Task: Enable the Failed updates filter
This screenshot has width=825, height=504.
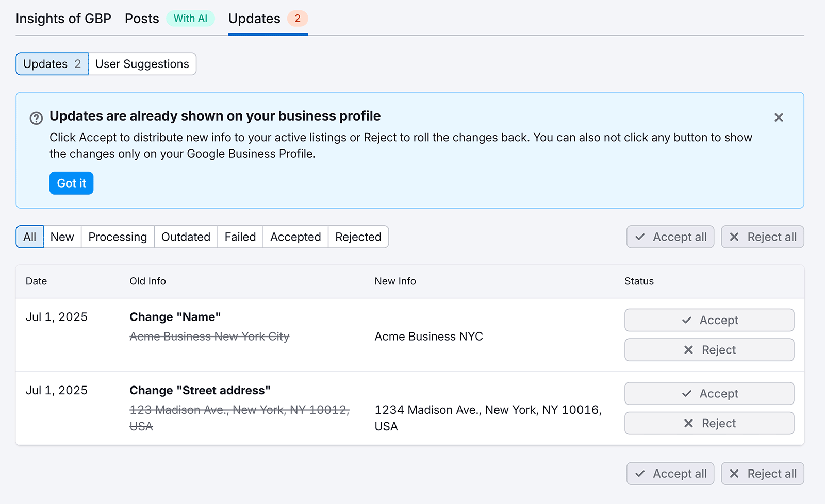Action: coord(240,237)
